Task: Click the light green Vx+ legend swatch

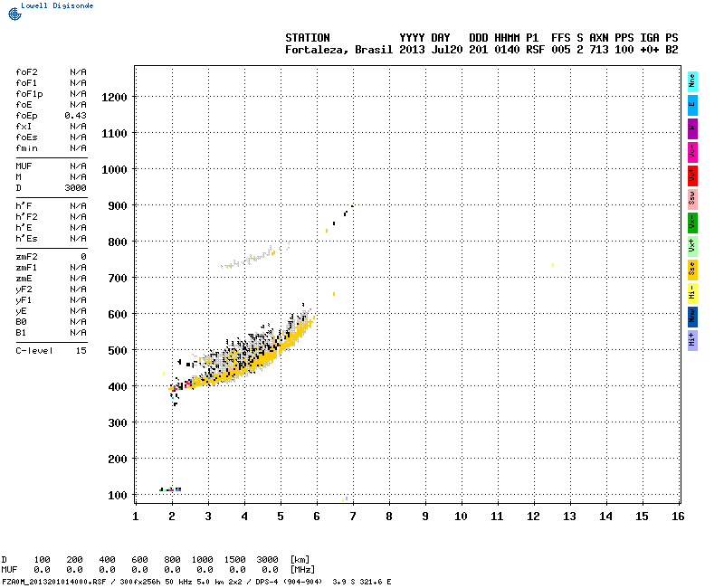Action: pos(692,245)
